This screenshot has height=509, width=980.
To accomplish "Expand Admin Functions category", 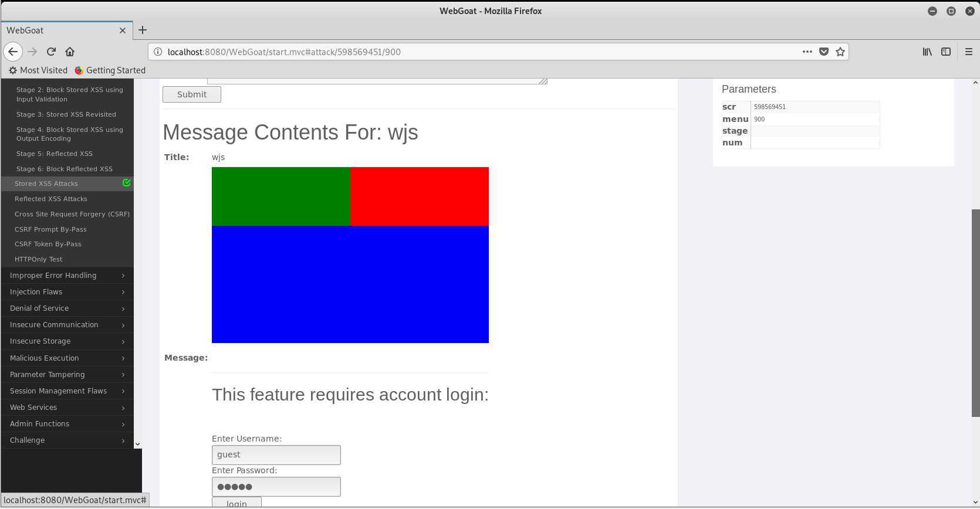I will [67, 423].
